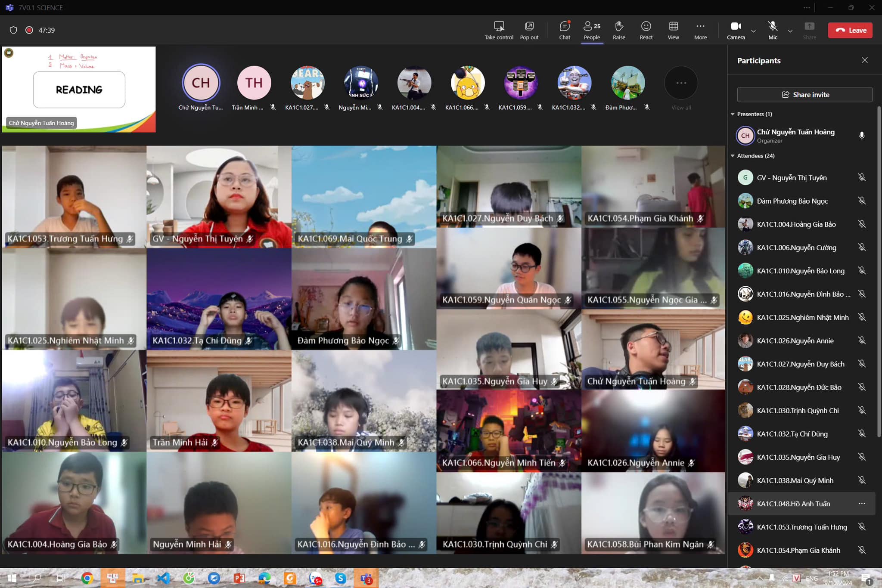
Task: Raise your hand
Action: point(619,30)
